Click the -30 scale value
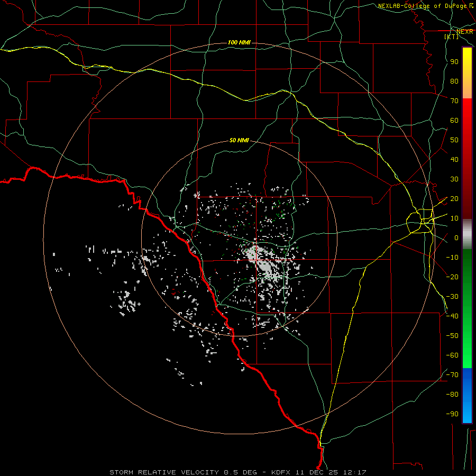The height and width of the screenshot is (476, 476). pyautogui.click(x=452, y=297)
